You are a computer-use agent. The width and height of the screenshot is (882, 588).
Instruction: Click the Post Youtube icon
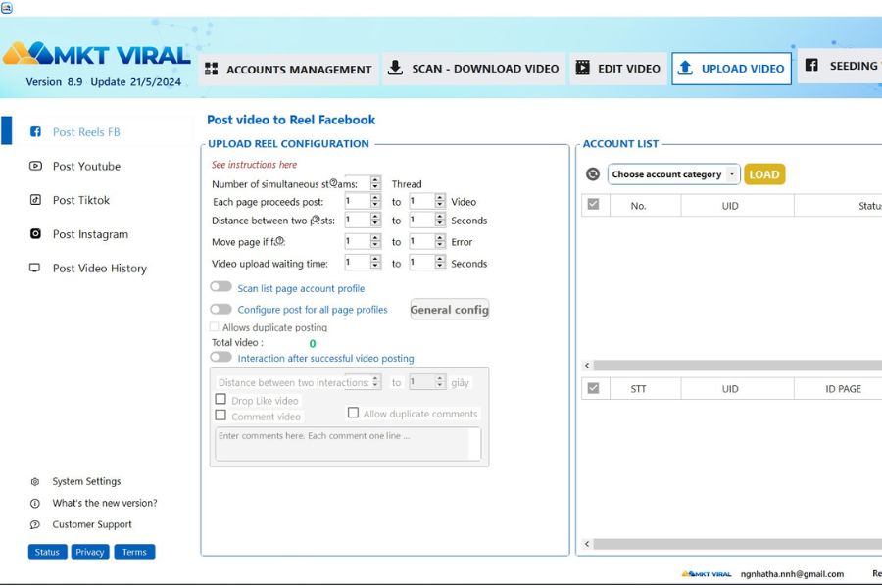35,166
